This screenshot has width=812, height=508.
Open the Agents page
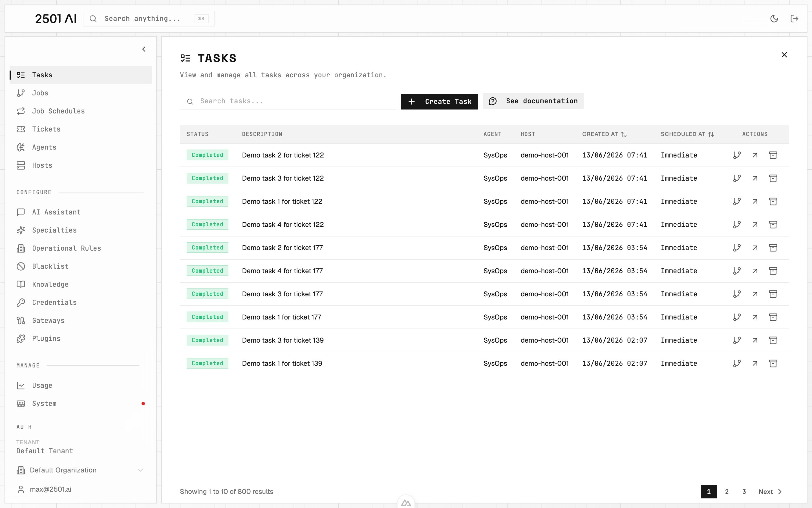[x=81, y=148]
